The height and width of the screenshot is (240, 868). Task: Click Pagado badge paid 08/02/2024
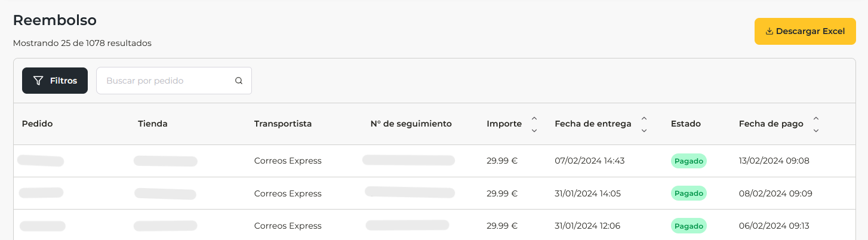coord(688,193)
